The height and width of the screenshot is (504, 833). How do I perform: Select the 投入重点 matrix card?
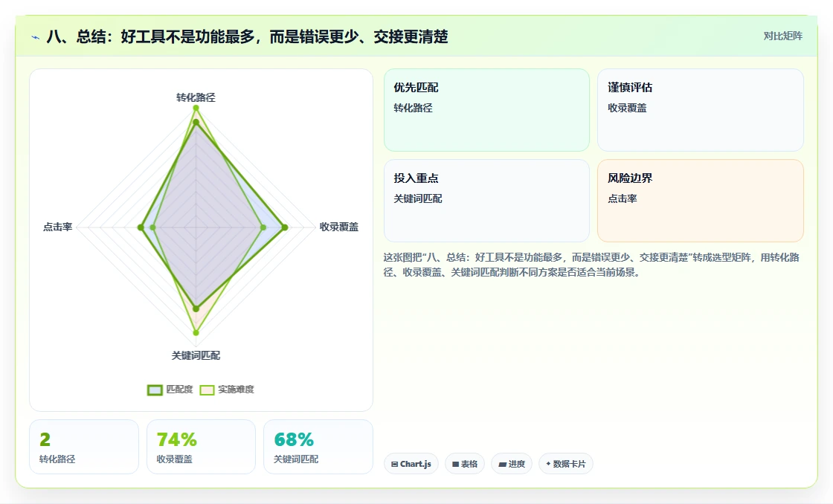486,201
